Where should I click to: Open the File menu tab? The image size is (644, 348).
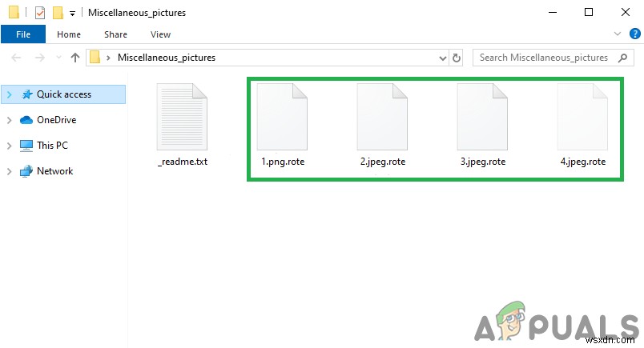click(x=23, y=34)
